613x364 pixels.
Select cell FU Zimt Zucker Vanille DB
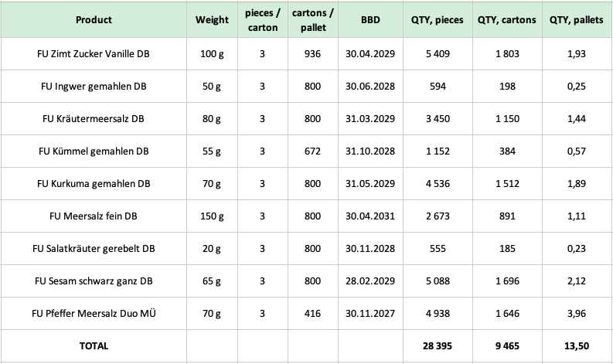point(94,54)
